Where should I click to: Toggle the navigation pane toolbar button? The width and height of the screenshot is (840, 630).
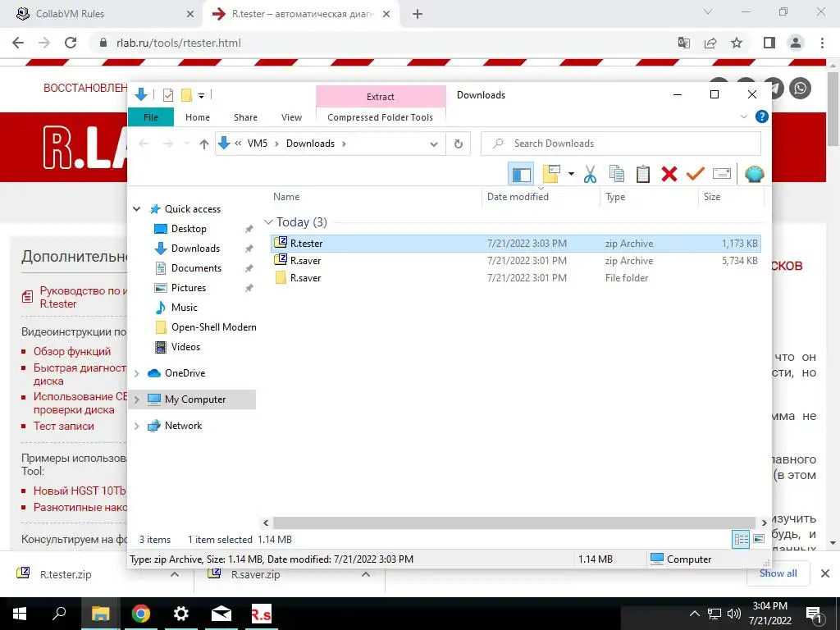click(x=521, y=174)
